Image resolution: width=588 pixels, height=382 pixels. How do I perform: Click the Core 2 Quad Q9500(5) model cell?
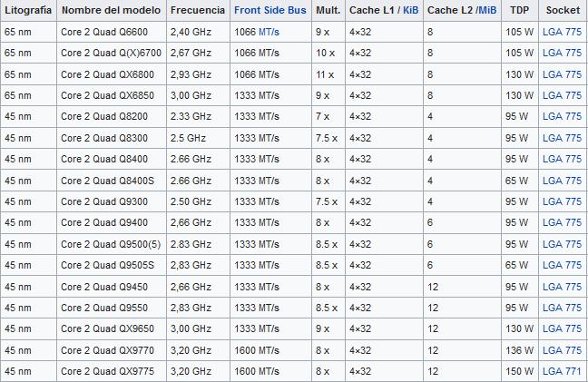[112, 244]
